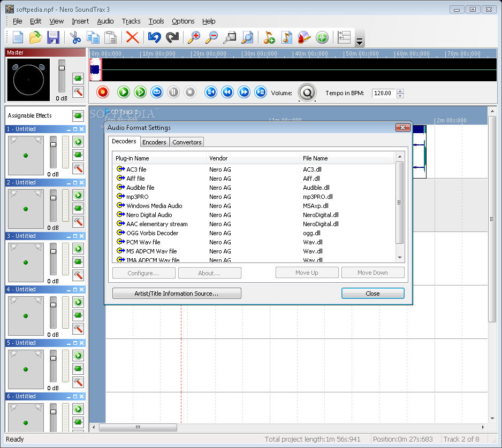This screenshot has height=448, width=502.
Task: Click track 1 green play icon
Action: pyautogui.click(x=78, y=142)
